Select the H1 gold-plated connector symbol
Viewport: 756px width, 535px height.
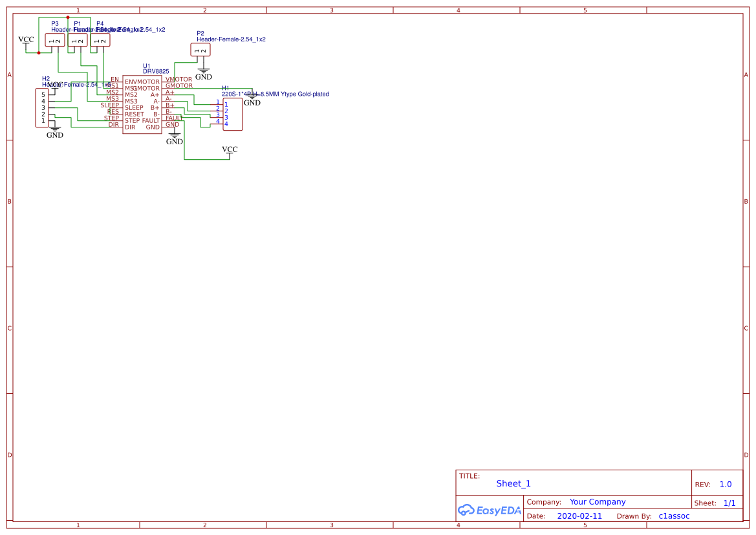pos(232,114)
